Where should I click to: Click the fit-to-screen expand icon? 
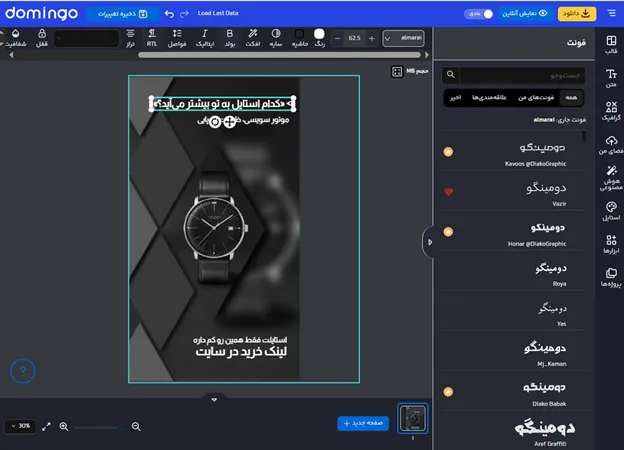[46, 426]
